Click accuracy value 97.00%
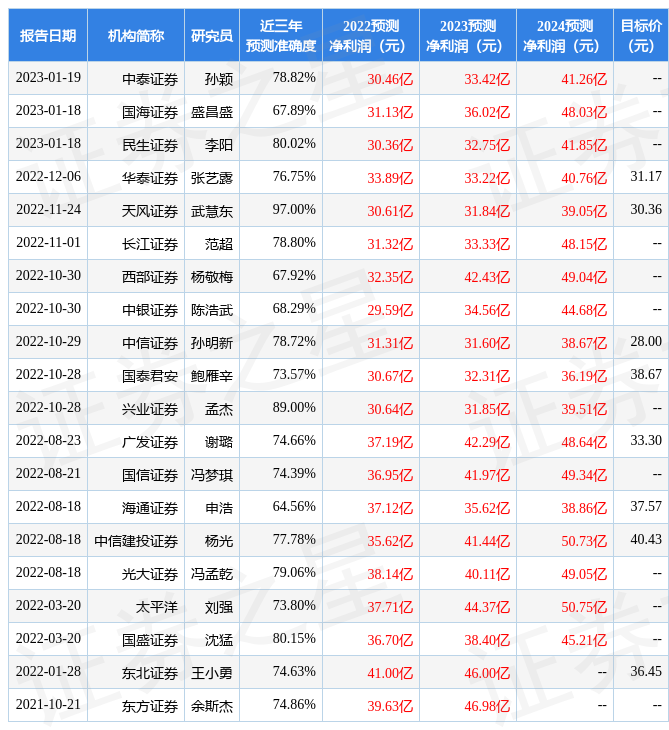 coord(294,210)
